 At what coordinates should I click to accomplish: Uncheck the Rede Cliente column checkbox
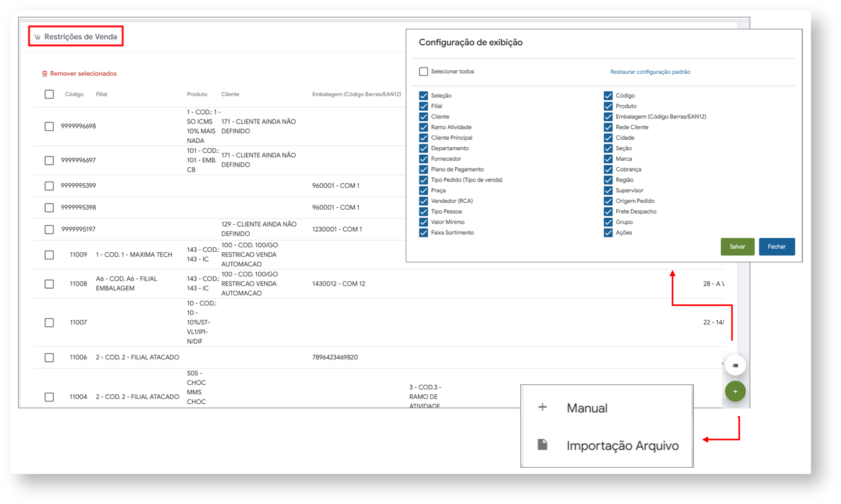(x=608, y=127)
